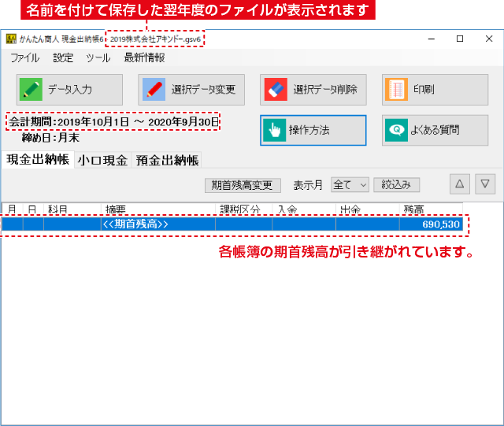Switch to the 小口現金 tab
This screenshot has width=504, height=426.
103,160
